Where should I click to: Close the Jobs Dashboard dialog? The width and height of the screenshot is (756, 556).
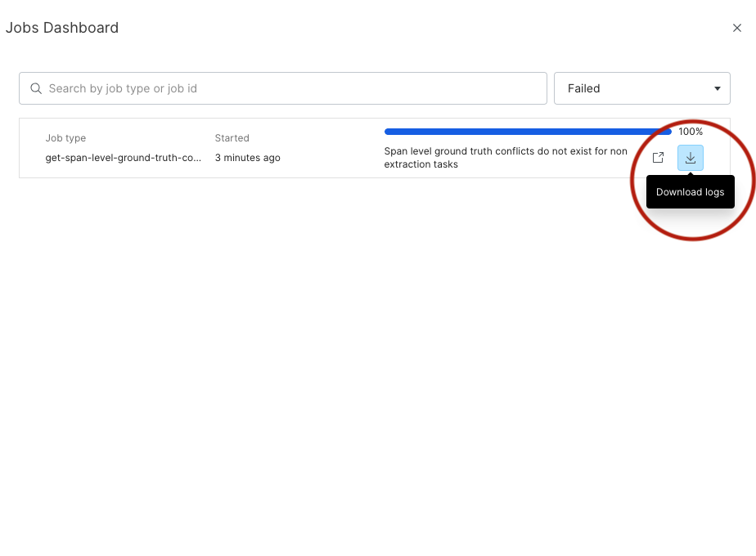pyautogui.click(x=736, y=28)
